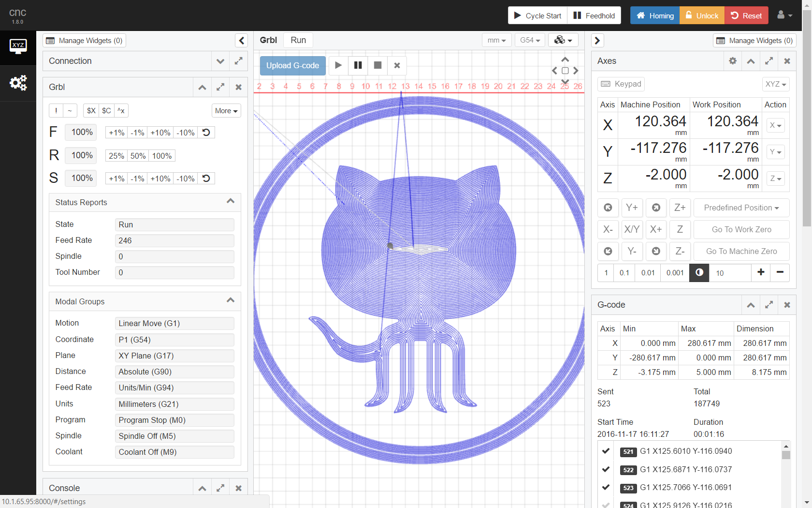
Task: Open right Manage Widgets (0) menu
Action: tap(754, 41)
